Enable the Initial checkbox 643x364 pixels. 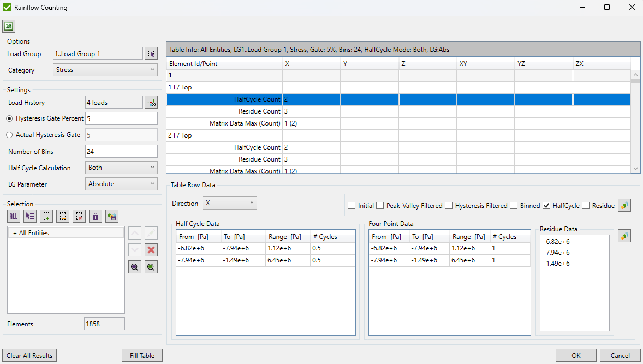(352, 206)
